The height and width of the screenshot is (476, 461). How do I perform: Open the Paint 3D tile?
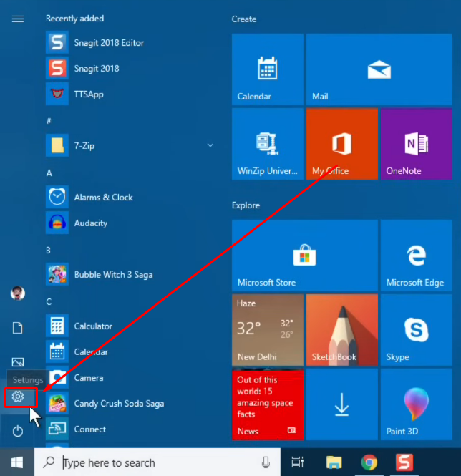(x=417, y=404)
